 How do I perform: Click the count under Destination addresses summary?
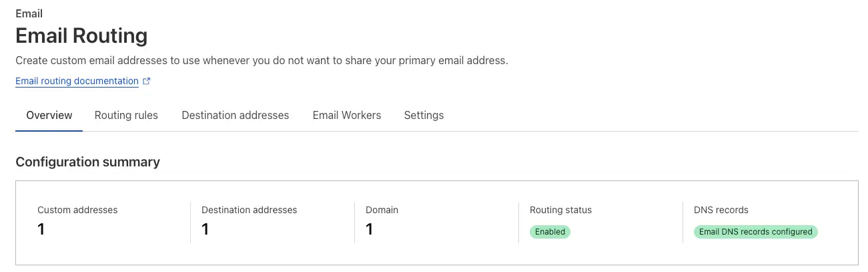[x=205, y=229]
